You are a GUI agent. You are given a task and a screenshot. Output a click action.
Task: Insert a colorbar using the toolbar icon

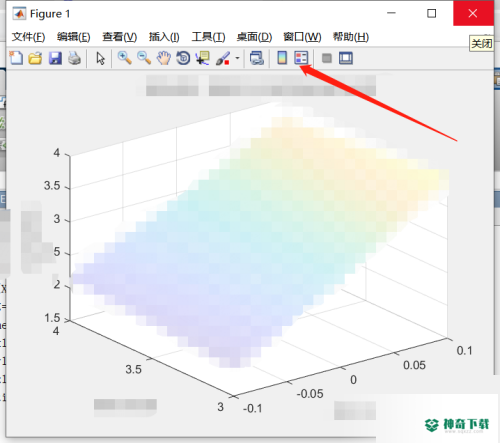pos(282,58)
